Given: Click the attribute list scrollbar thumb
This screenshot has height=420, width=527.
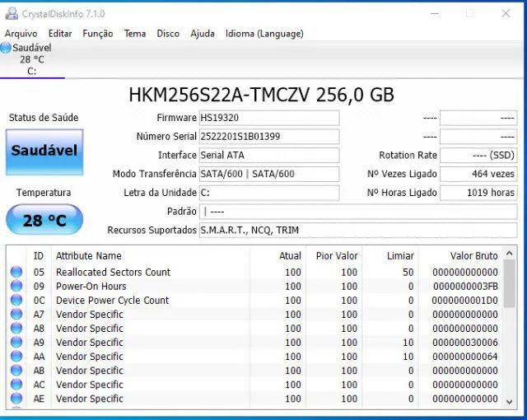Looking at the screenshot, I should [510, 283].
